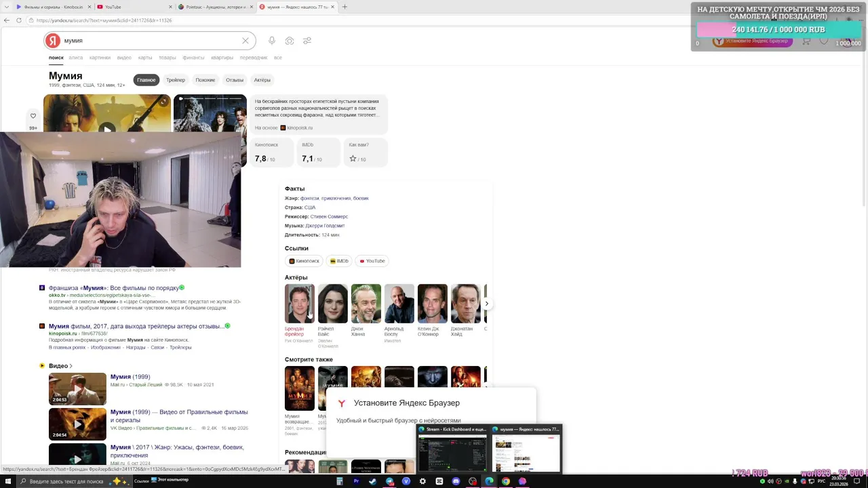Rate the movie with star icon
Viewport: 868px width, 488px height.
(x=353, y=159)
